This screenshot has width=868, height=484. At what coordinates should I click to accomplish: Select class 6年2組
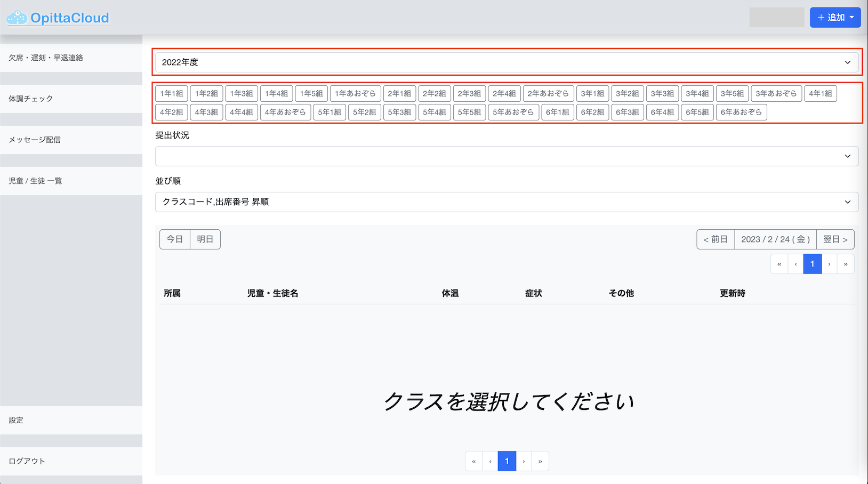pyautogui.click(x=592, y=112)
